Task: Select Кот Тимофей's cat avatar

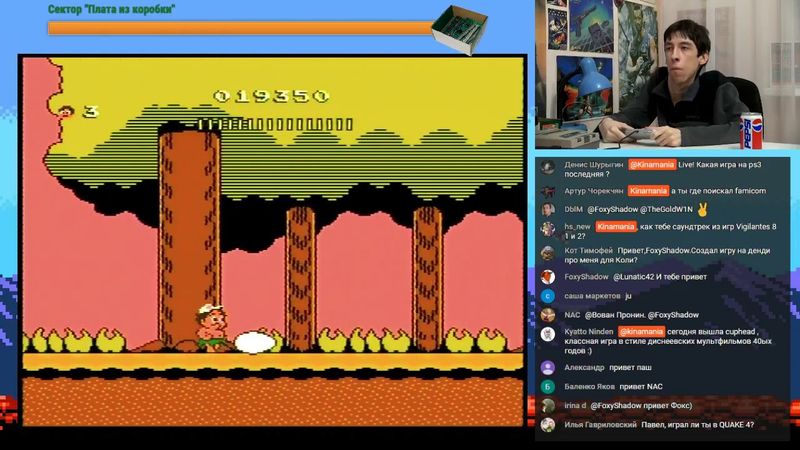Action: [x=548, y=253]
